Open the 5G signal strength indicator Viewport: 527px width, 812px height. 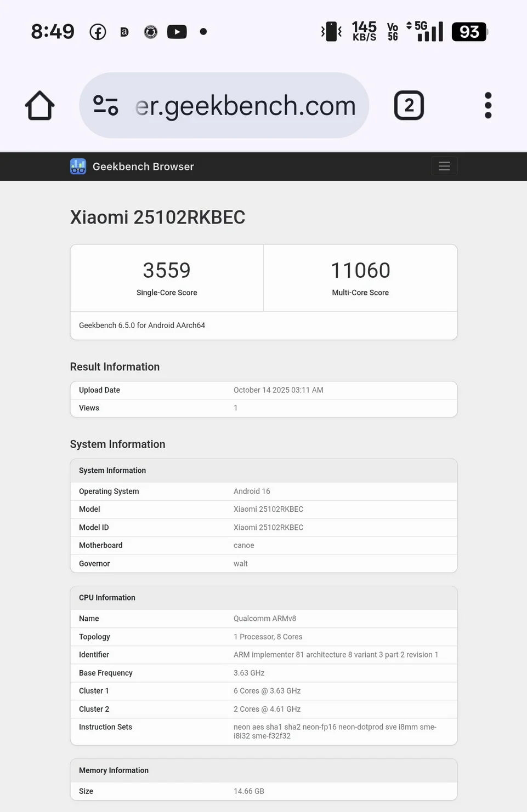pyautogui.click(x=429, y=31)
